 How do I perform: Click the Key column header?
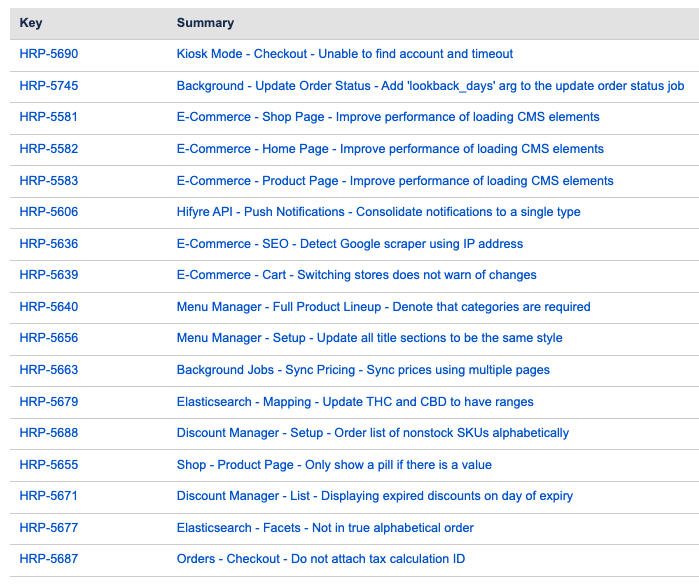pos(31,23)
